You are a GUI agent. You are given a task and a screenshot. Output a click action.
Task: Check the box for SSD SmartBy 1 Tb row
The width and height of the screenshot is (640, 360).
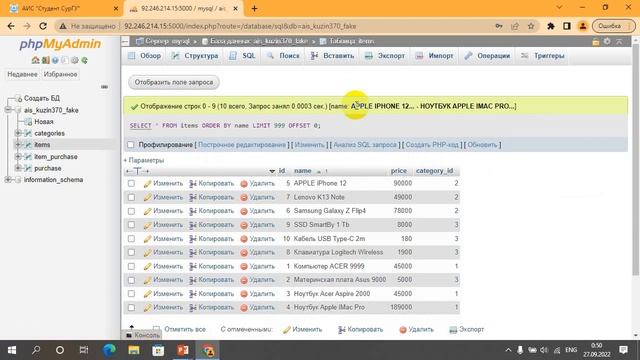point(131,225)
